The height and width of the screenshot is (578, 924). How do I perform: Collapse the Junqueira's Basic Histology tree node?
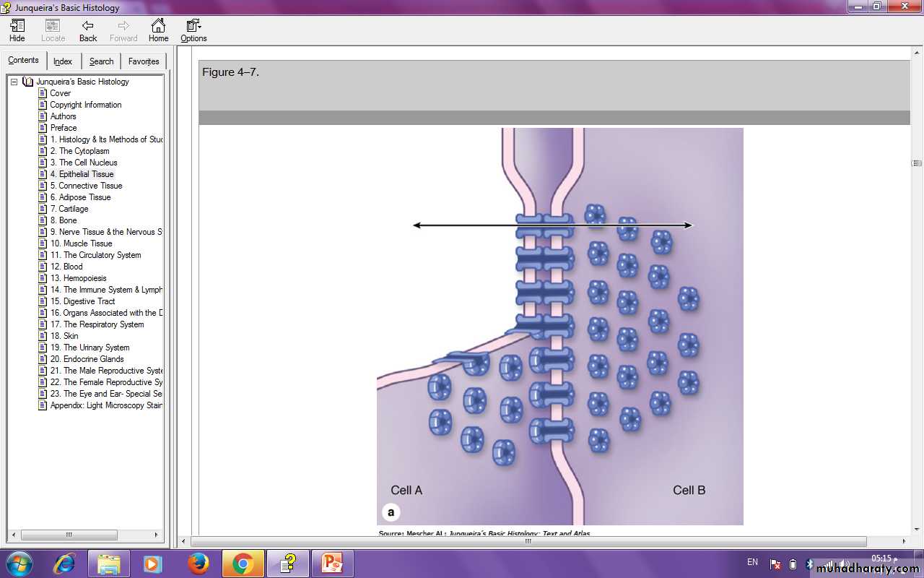14,82
